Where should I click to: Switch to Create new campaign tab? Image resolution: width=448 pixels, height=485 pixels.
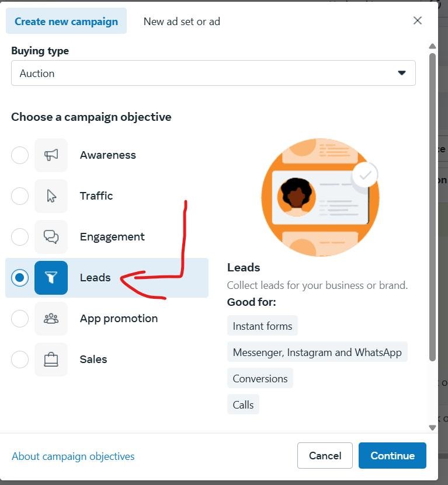[66, 21]
